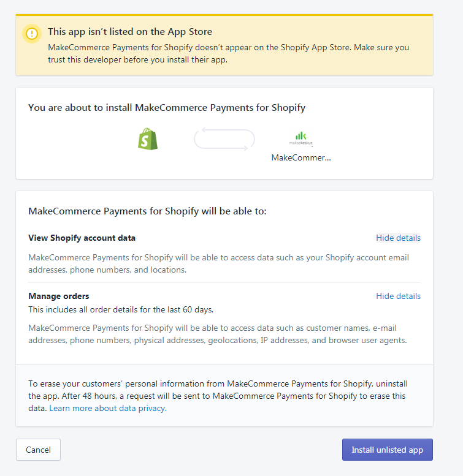Click "You are about to install MakeCommerce Payments" heading
Image resolution: width=463 pixels, height=476 pixels.
click(167, 108)
